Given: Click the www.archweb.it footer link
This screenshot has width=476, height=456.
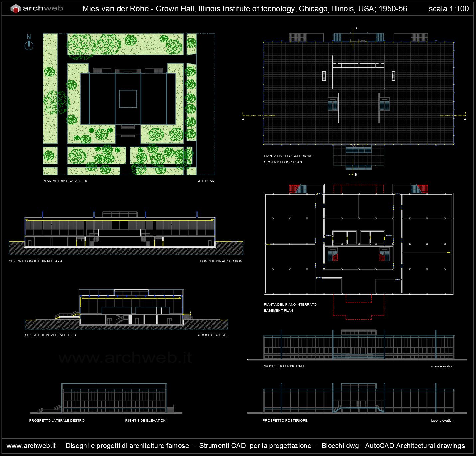Looking at the screenshot, I should pos(31,446).
